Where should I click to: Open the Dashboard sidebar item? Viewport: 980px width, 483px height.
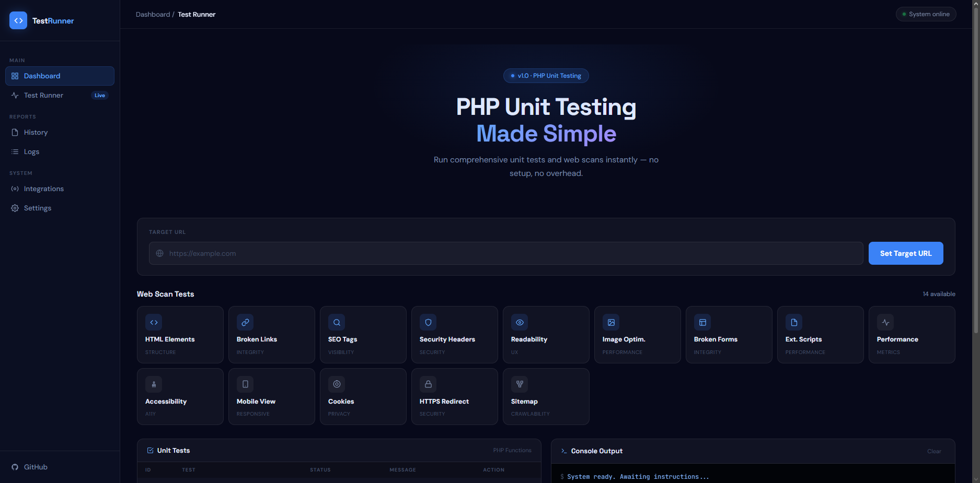pos(60,76)
